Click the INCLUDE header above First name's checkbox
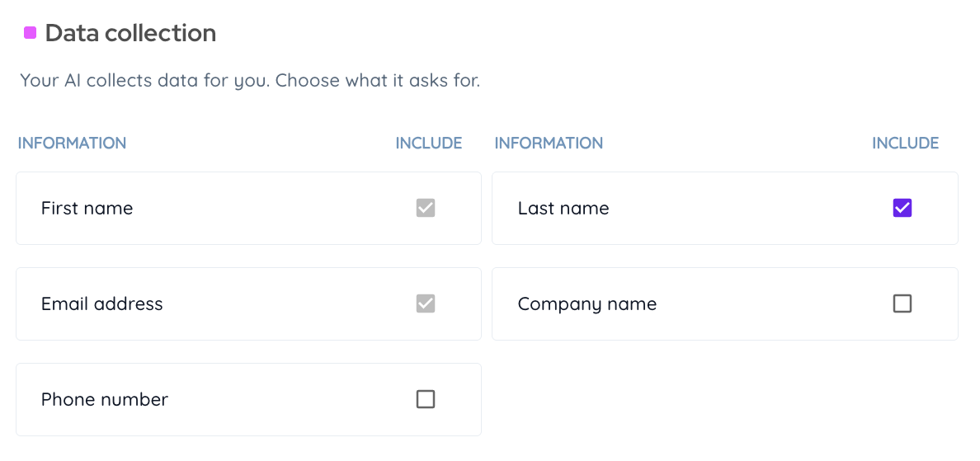 pyautogui.click(x=429, y=143)
